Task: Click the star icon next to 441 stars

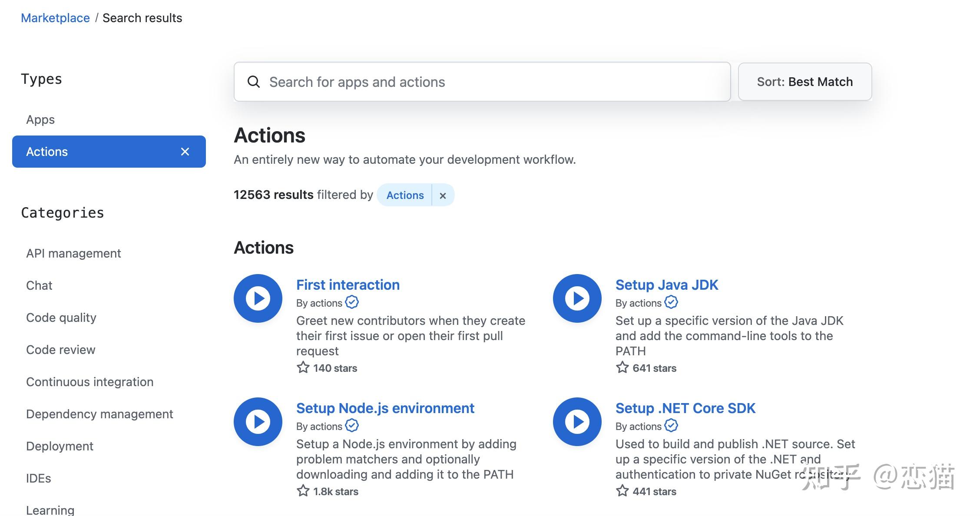Action: click(622, 491)
